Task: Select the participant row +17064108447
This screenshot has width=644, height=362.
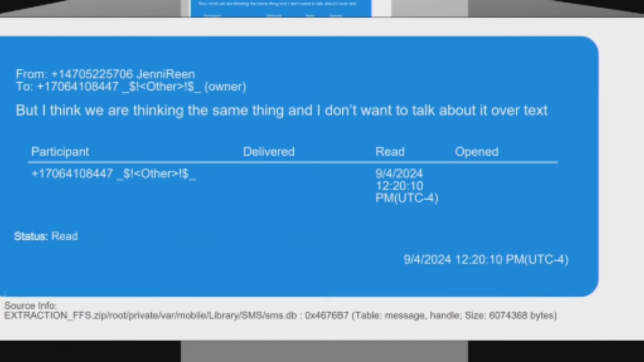Action: [113, 174]
